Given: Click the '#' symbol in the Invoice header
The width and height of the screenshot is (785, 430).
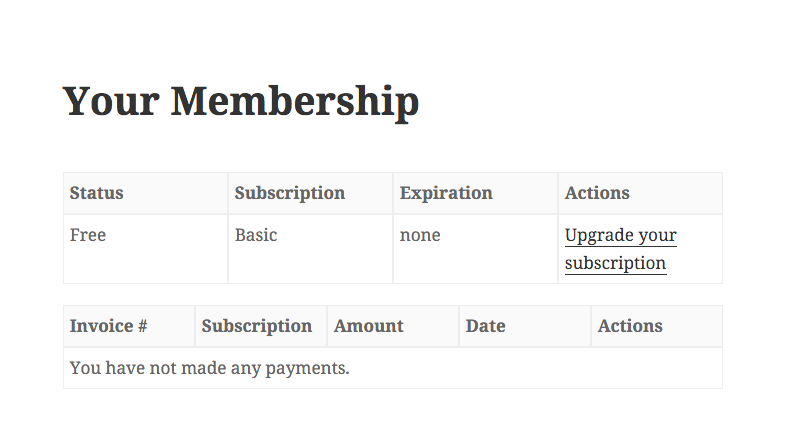Looking at the screenshot, I should coord(142,326).
